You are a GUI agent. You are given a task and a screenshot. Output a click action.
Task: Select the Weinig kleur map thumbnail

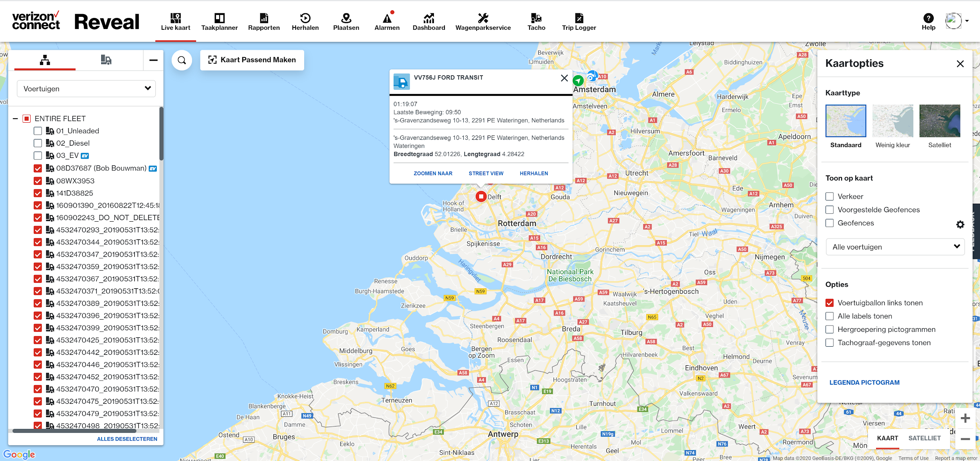(x=893, y=121)
